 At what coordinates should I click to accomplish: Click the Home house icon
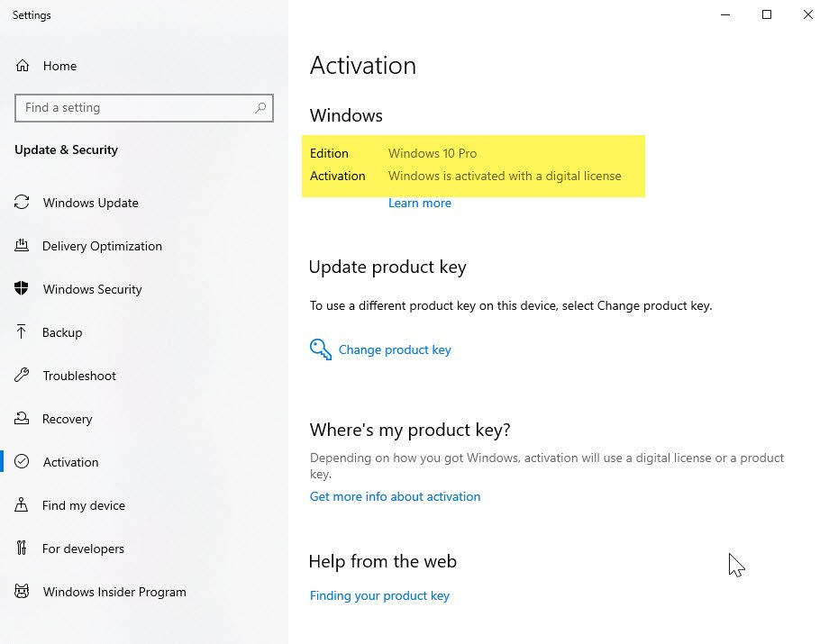tap(23, 66)
